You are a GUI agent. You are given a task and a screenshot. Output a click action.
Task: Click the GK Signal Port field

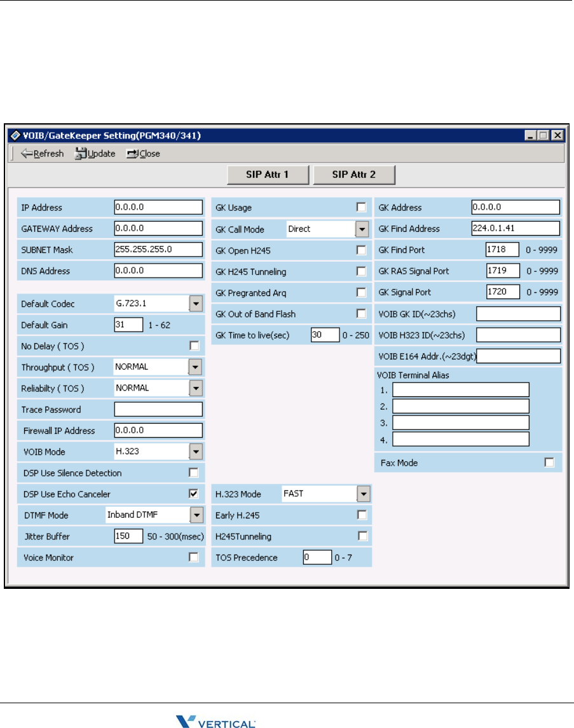pyautogui.click(x=503, y=292)
